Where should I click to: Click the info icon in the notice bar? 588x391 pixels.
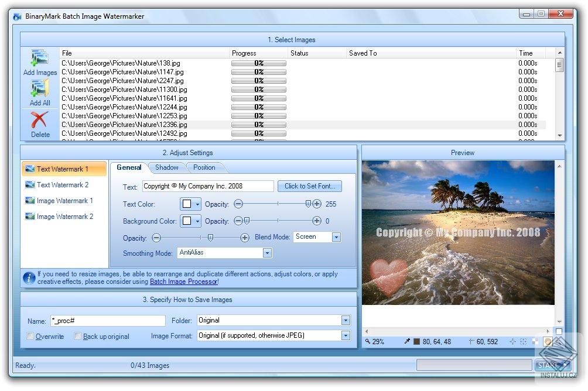pyautogui.click(x=29, y=278)
